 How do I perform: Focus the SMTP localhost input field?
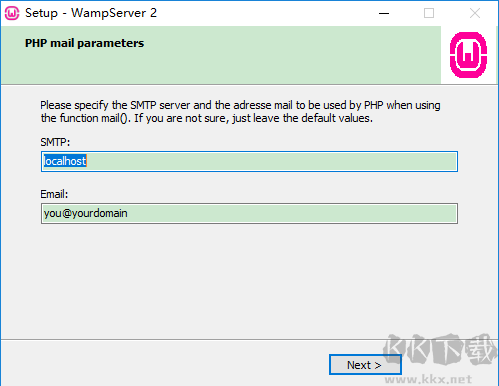pyautogui.click(x=249, y=162)
